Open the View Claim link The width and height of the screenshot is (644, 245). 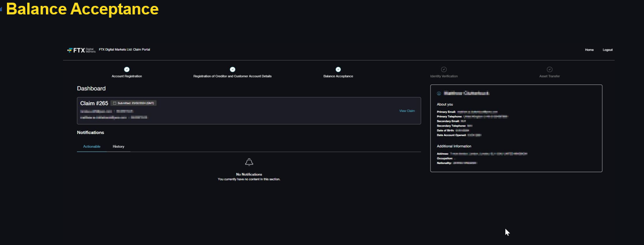tap(407, 111)
